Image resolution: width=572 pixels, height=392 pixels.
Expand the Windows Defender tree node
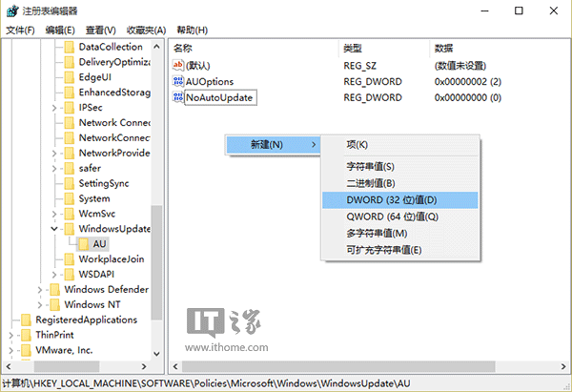[x=40, y=289]
